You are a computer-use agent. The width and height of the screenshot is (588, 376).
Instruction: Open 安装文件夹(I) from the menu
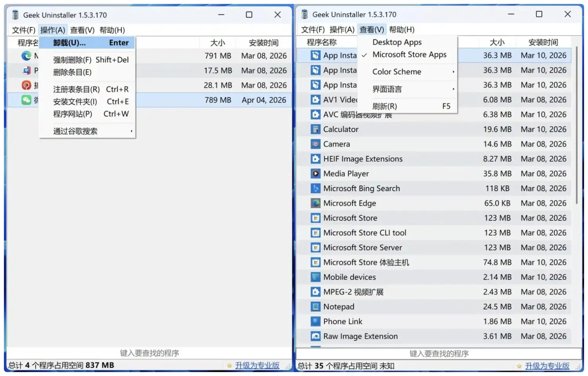point(87,102)
